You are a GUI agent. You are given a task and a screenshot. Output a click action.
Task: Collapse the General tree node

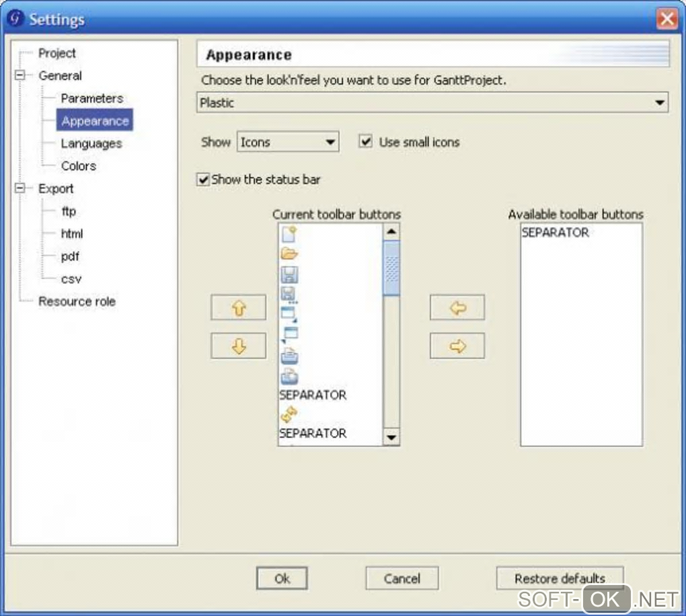point(20,75)
